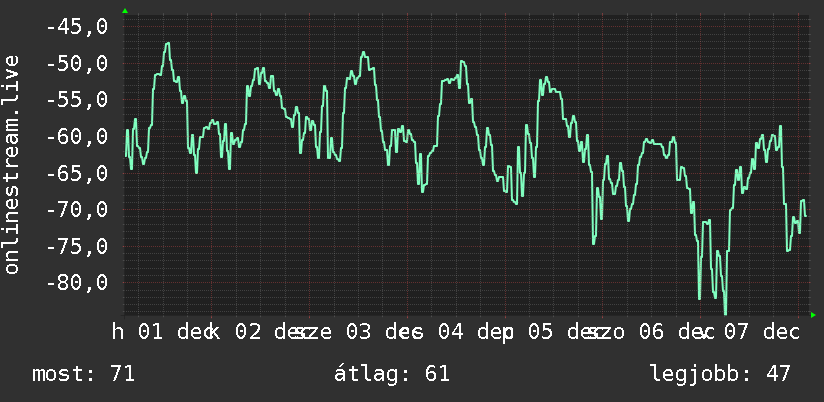824x402 pixels.
Task: Click the -80,0 y-axis label
Action: 77,282
